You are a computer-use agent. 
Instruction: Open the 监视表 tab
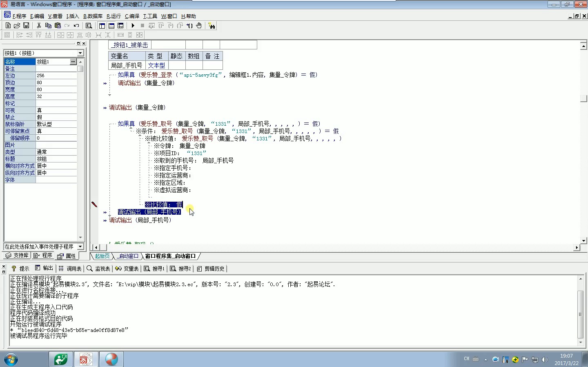pos(98,269)
